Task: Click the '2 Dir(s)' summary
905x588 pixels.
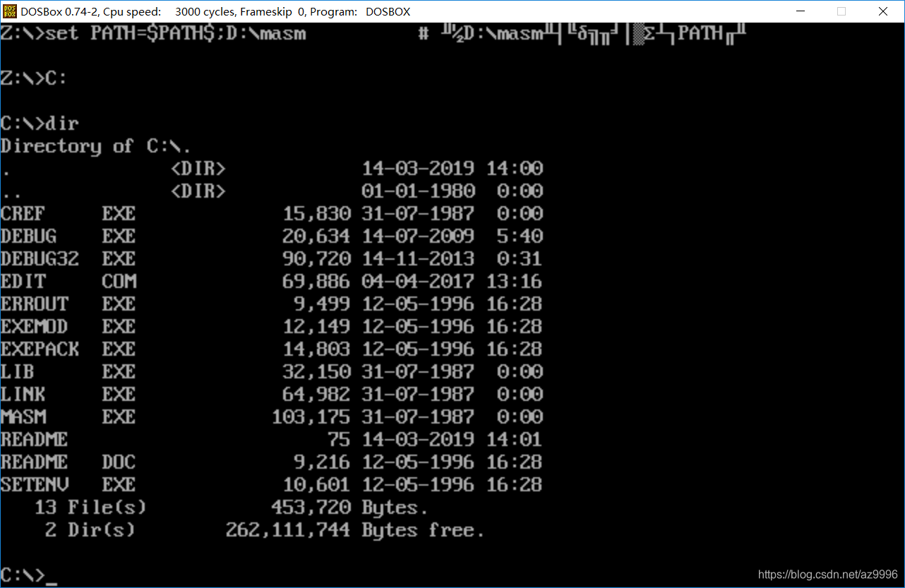Action: pyautogui.click(x=90, y=530)
